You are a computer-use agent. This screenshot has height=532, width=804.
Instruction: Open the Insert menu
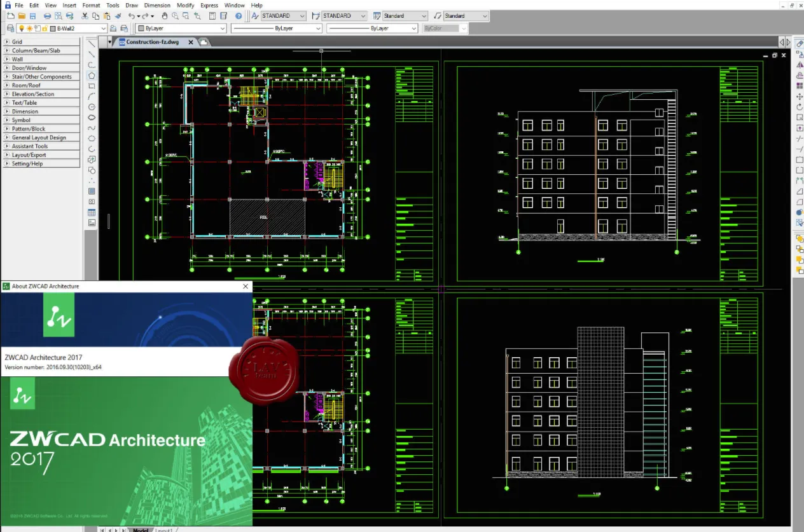[69, 5]
